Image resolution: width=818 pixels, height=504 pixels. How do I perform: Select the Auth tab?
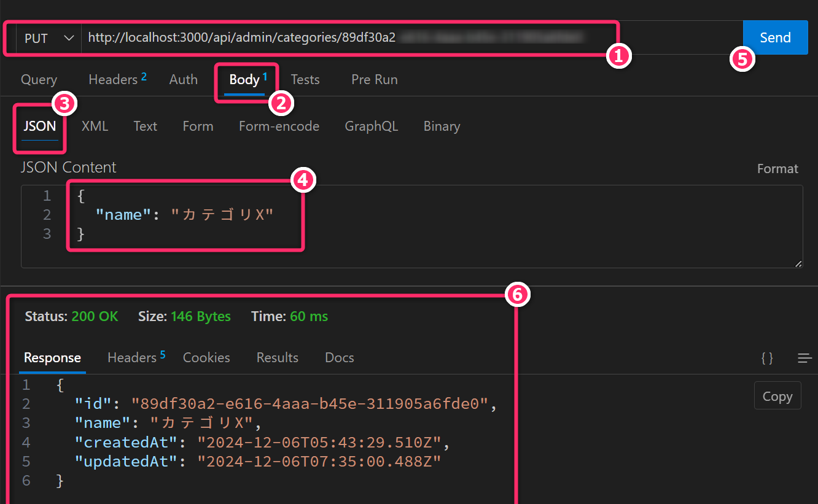pos(183,79)
